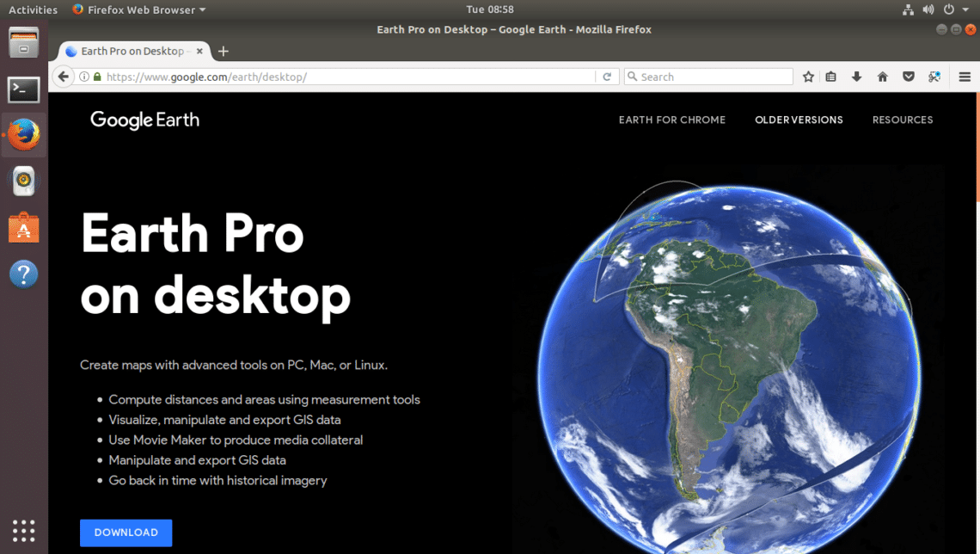The width and height of the screenshot is (980, 554).
Task: Click the DOWNLOAD button for Earth Pro
Action: pos(126,532)
